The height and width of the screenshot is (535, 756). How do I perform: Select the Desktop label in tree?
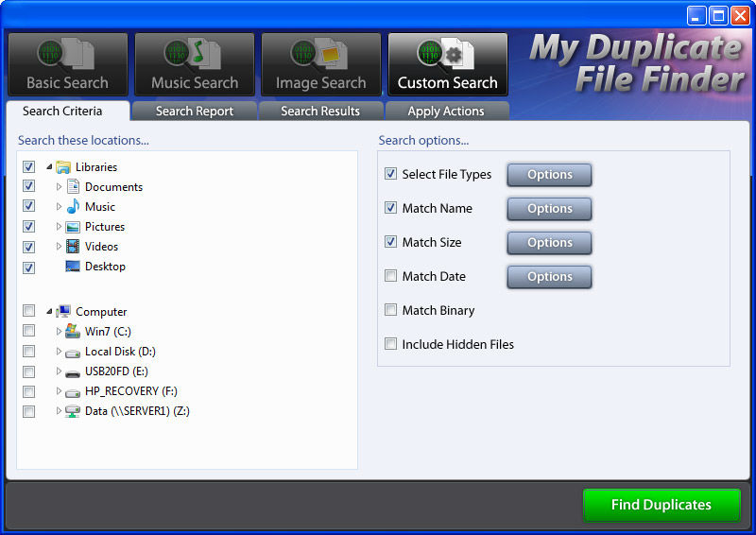[105, 267]
